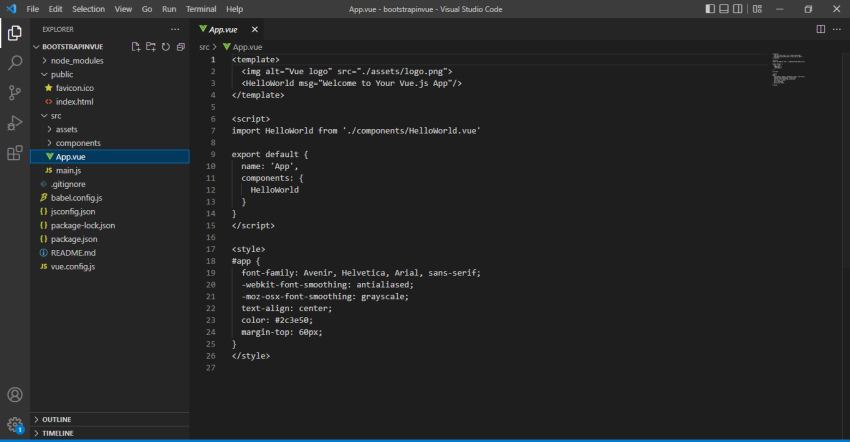Open the Explorer view in activity bar
Screen dimensions: 850x442
pyautogui.click(x=15, y=33)
